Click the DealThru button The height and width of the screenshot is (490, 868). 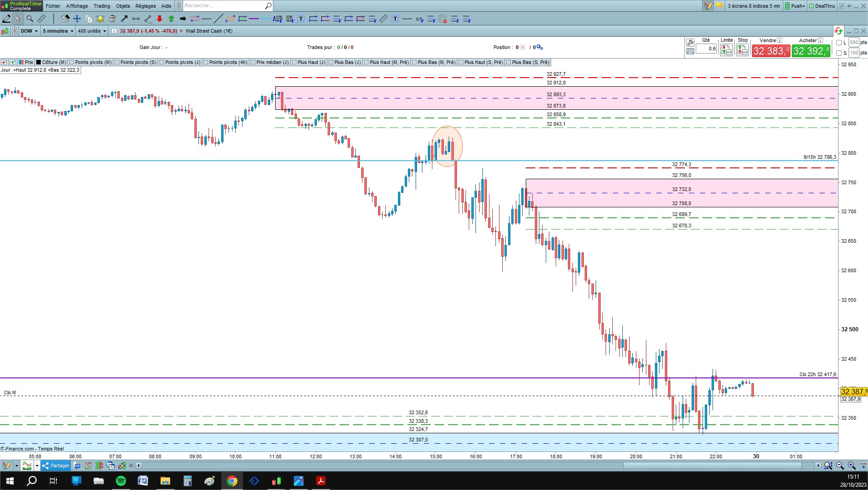pos(822,6)
